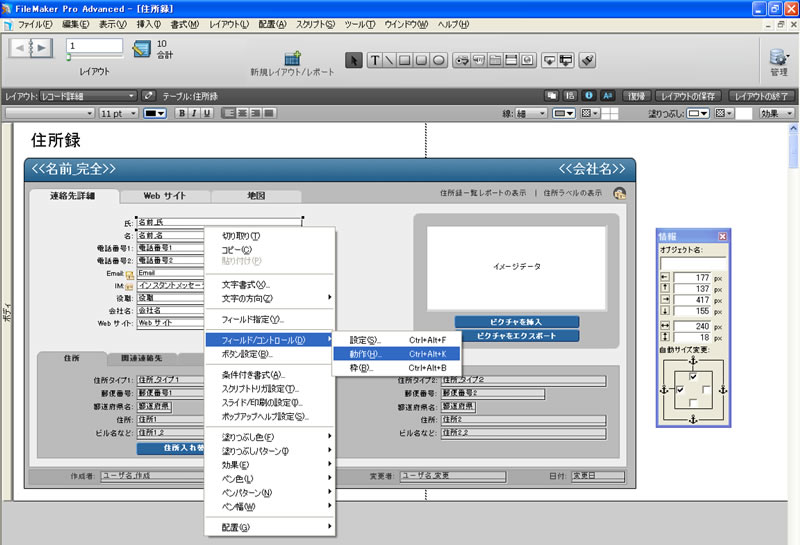Image resolution: width=800 pixels, height=545 pixels.
Task: Select the Rectangle tool
Action: click(x=405, y=60)
